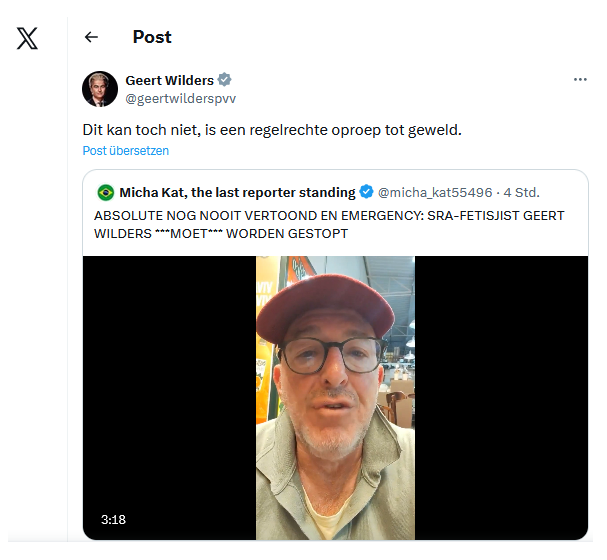This screenshot has width=607, height=560.
Task: Click verified badge next to Micha Kat
Action: [367, 192]
